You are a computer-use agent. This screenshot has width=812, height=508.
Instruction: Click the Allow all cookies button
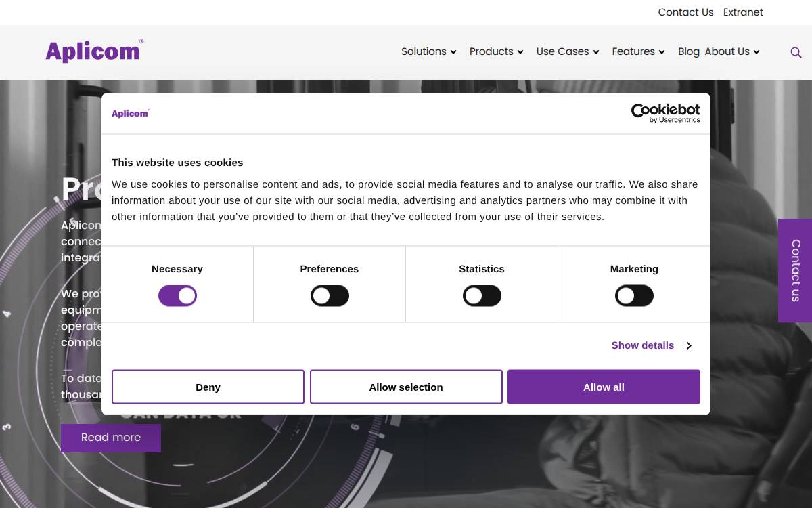pos(604,387)
